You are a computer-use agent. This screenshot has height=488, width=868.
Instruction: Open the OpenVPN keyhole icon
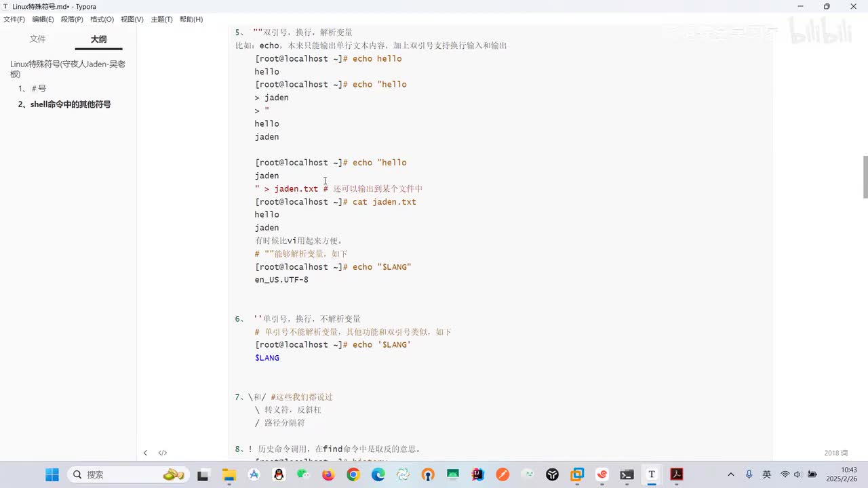point(427,474)
